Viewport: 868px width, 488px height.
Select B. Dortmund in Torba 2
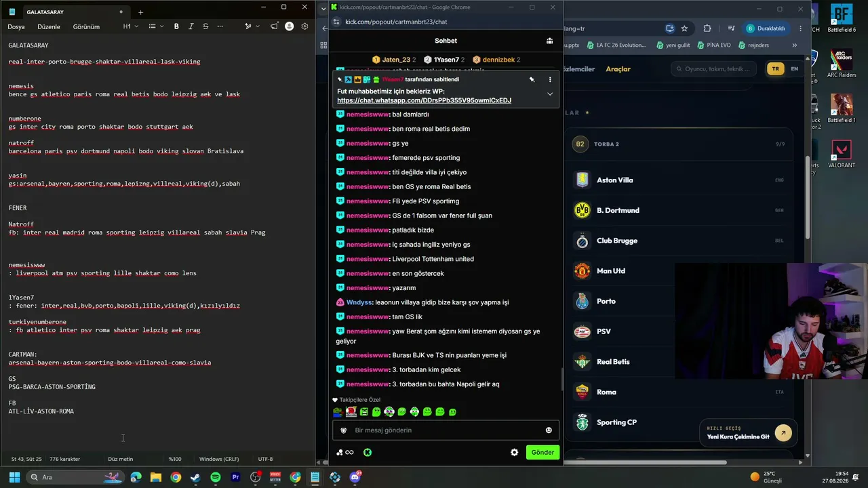pos(679,210)
